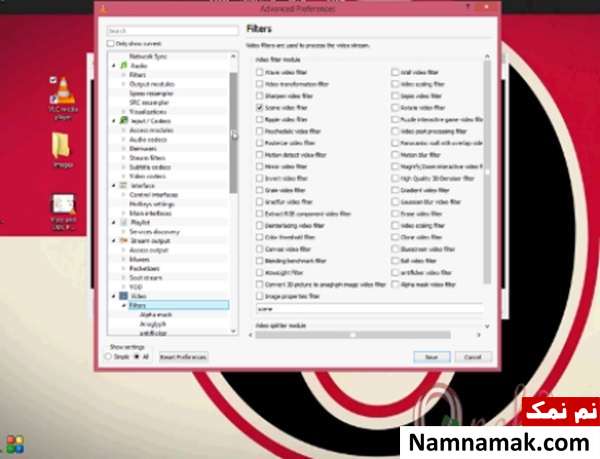Enable the Rotate video filter checkbox
The height and width of the screenshot is (459, 600).
click(x=395, y=107)
